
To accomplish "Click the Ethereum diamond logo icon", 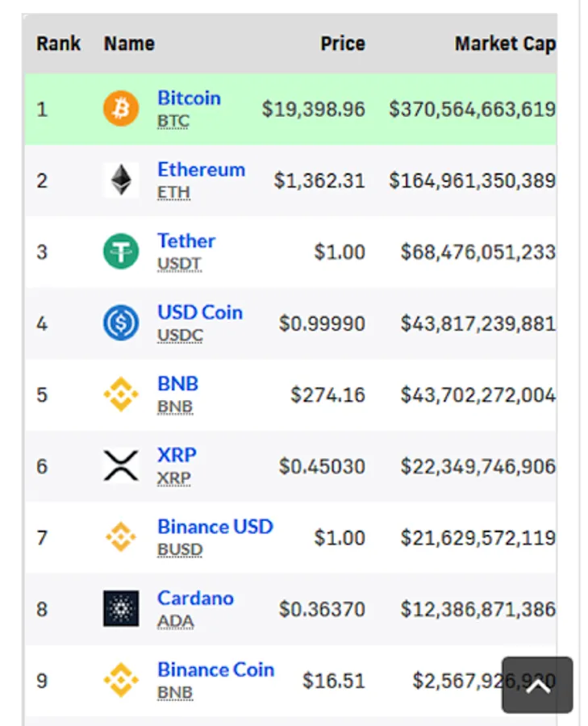I will click(121, 180).
